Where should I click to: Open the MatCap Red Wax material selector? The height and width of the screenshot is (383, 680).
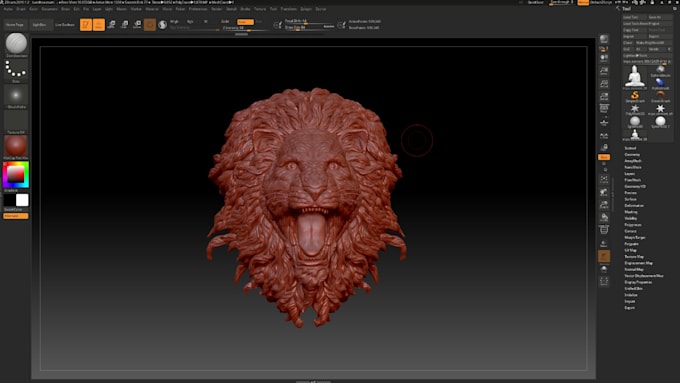16,146
